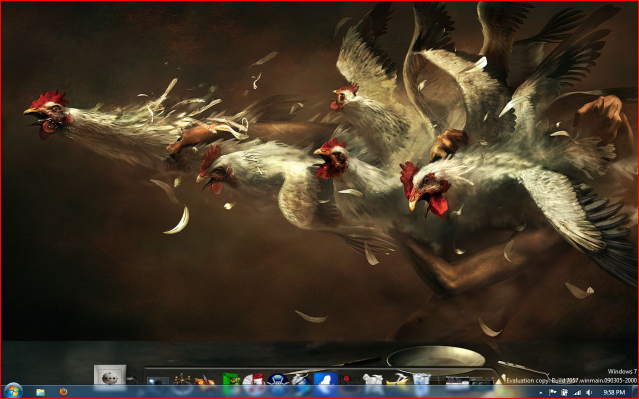Screen dimensions: 639x399
Task: Open the volume speaker control
Action: point(589,392)
